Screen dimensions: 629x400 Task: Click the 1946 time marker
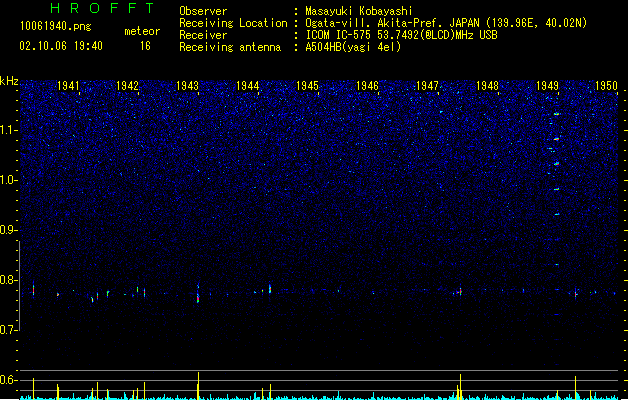click(367, 85)
